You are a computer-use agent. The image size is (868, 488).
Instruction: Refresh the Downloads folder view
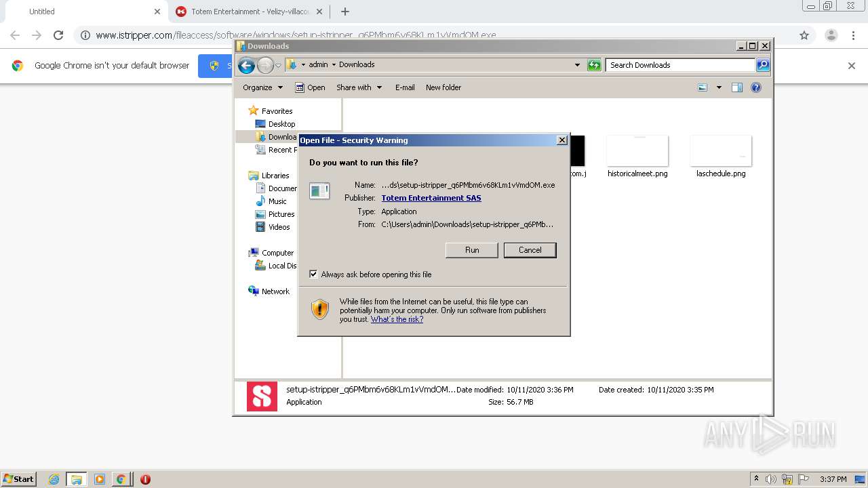click(x=594, y=65)
